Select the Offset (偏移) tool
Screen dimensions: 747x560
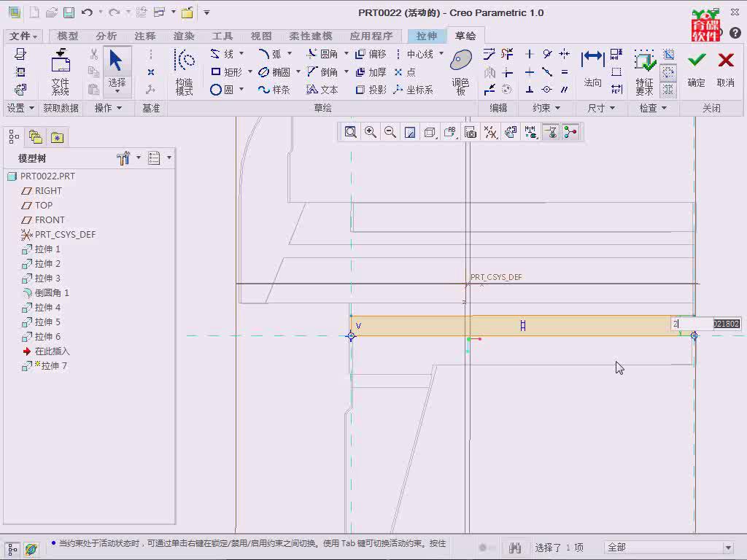pyautogui.click(x=371, y=54)
